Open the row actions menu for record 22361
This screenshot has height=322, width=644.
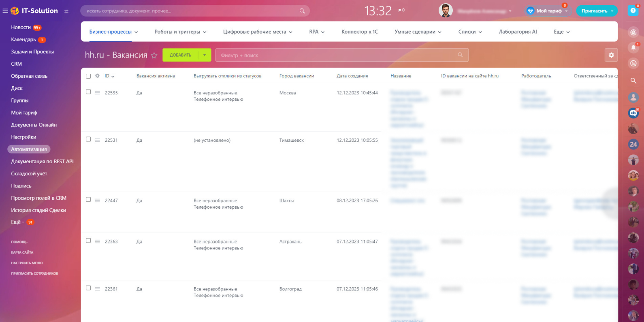click(x=98, y=289)
